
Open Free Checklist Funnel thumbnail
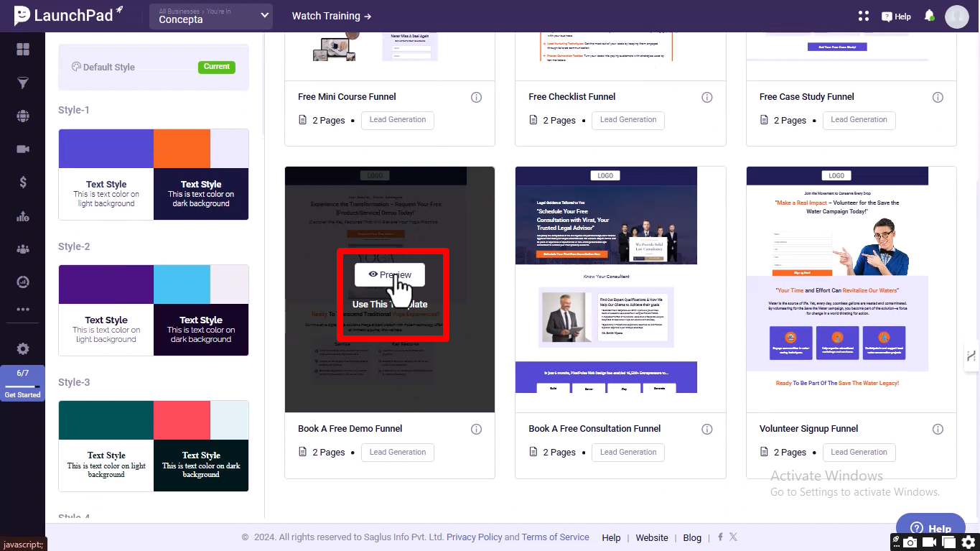620,56
